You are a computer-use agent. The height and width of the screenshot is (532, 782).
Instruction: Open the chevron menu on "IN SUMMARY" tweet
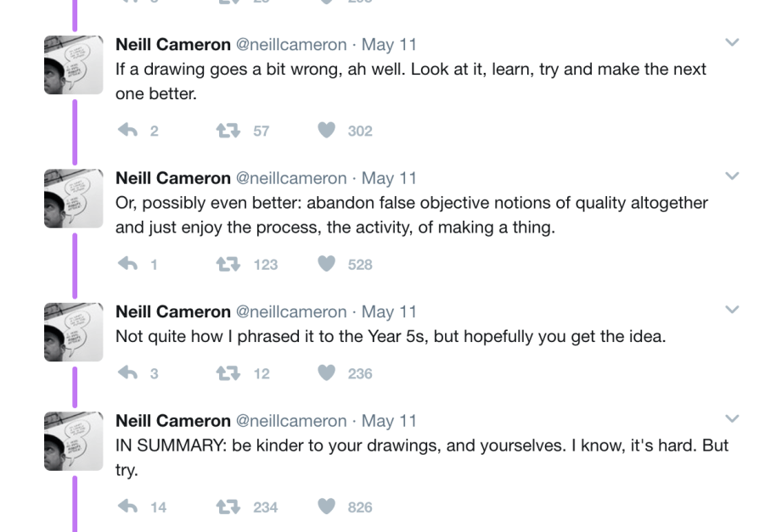[x=733, y=418]
